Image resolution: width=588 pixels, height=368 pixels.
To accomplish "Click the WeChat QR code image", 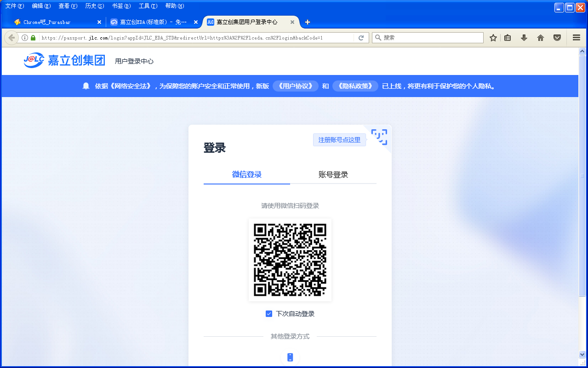I will (290, 260).
